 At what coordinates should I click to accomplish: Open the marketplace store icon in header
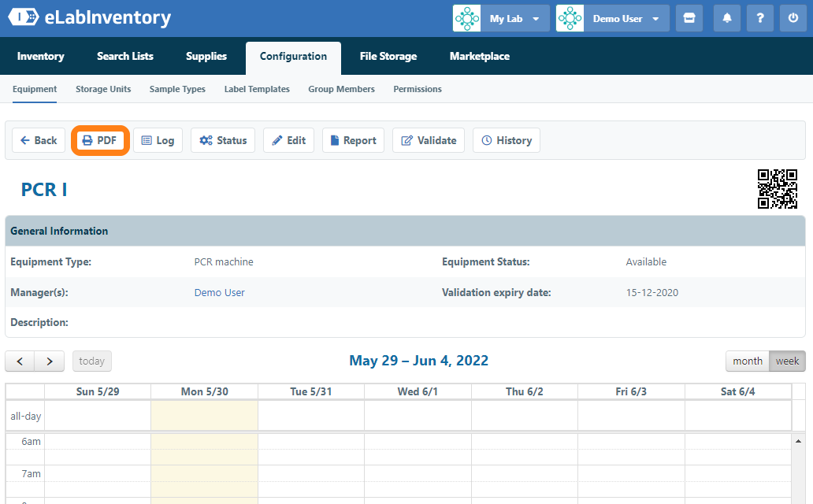pos(689,18)
